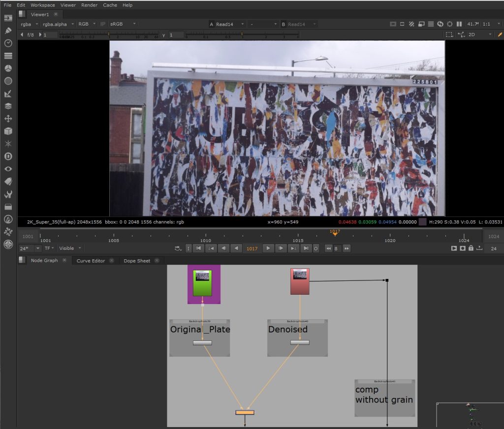Toggle the proxy mode icon in viewer
The image size is (504, 429).
pyautogui.click(x=421, y=24)
